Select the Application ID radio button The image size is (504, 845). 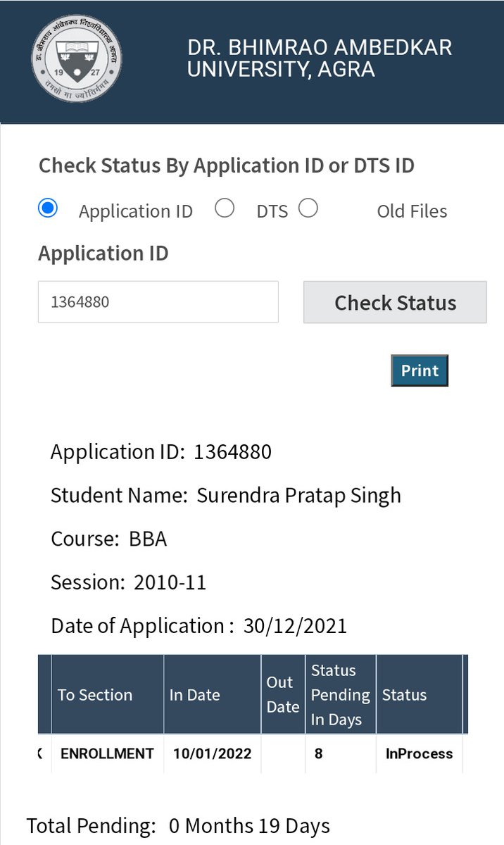(x=48, y=208)
